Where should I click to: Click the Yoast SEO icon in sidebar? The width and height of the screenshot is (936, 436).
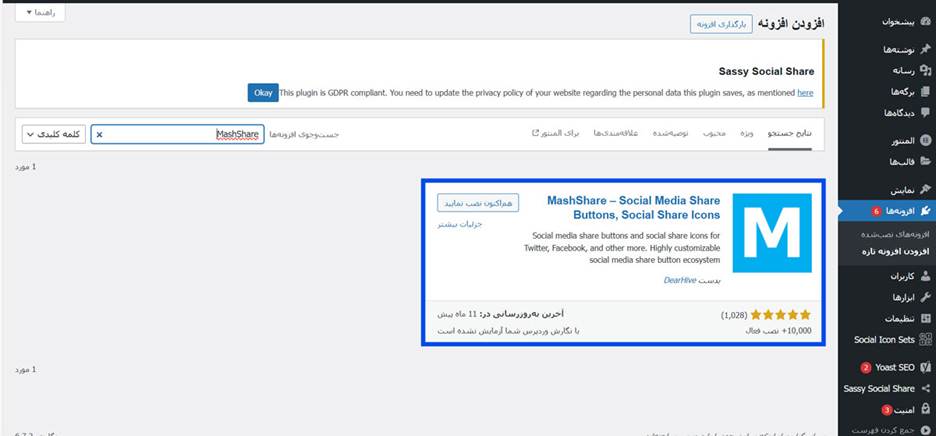[925, 367]
